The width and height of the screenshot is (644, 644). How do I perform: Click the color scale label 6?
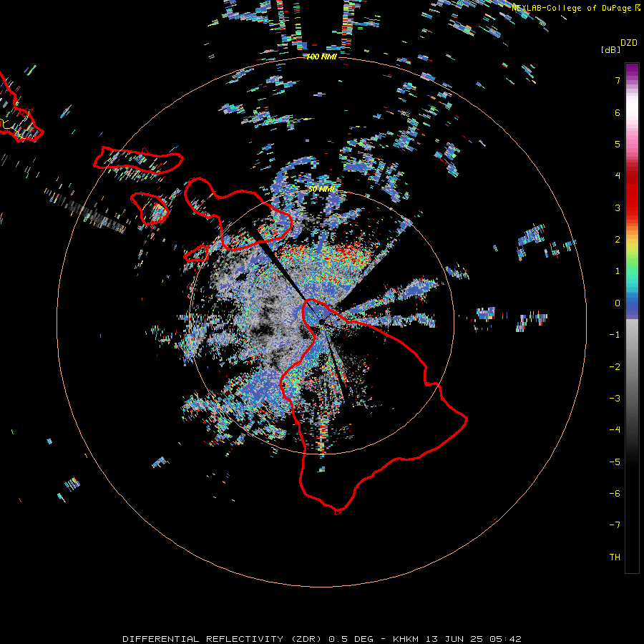pos(618,112)
